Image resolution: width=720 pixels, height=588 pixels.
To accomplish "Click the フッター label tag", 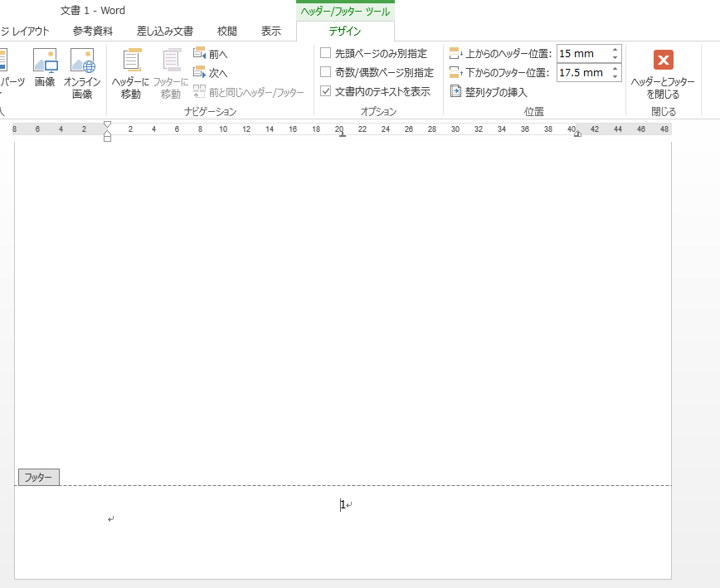I will pos(38,478).
